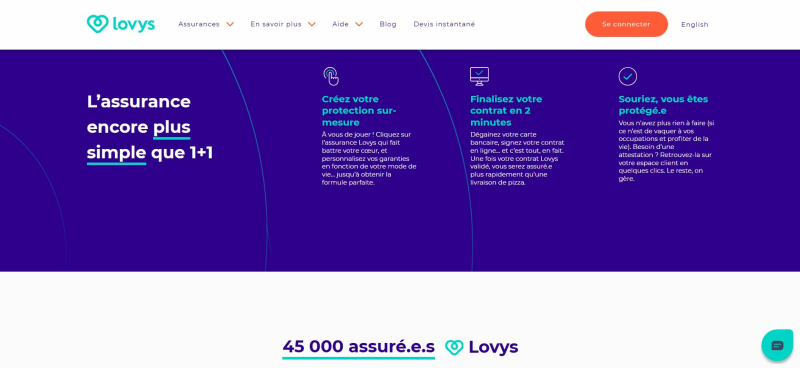Open the chat support bubble
The image size is (800, 368).
click(777, 346)
